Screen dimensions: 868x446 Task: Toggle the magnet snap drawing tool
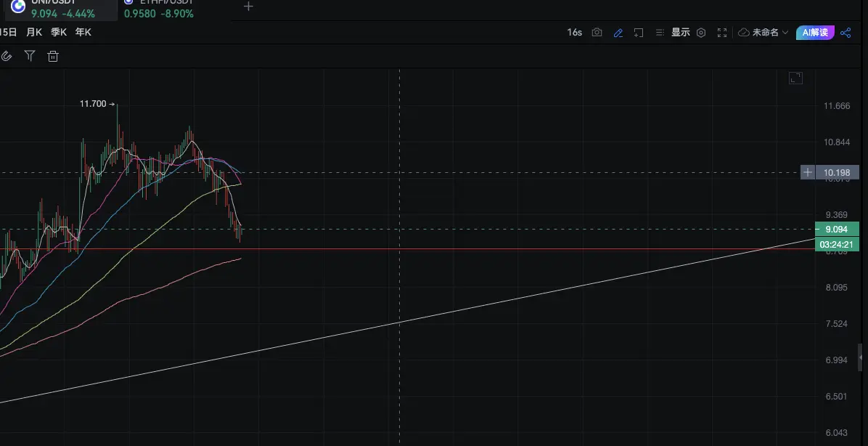(x=6, y=56)
